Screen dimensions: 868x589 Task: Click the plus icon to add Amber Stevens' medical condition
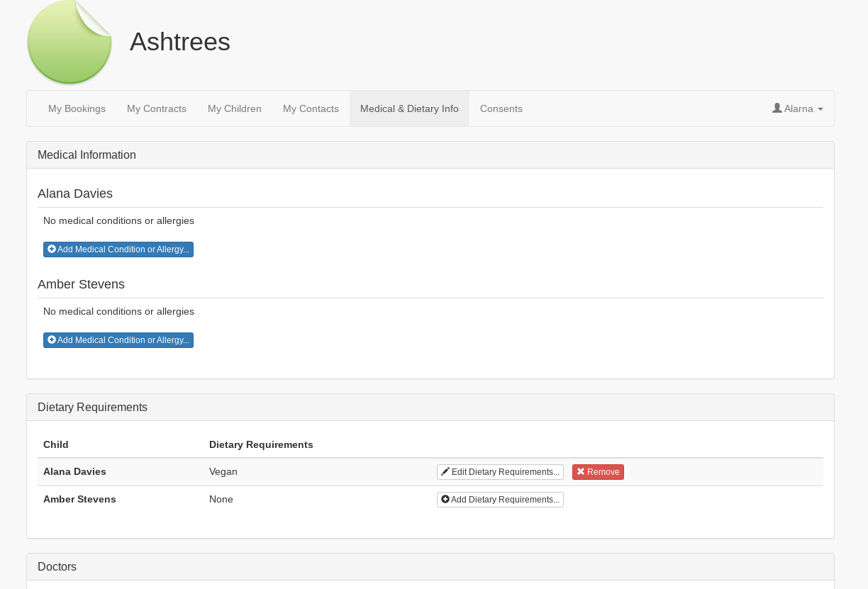point(52,340)
